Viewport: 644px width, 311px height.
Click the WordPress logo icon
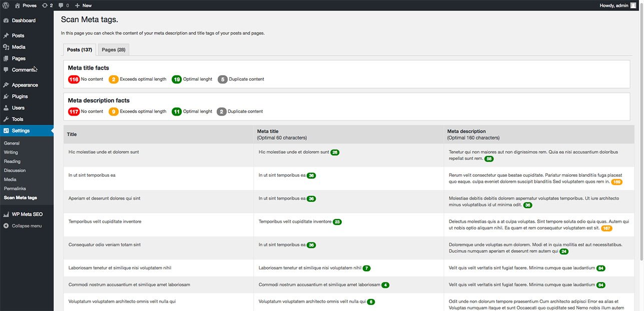click(6, 5)
